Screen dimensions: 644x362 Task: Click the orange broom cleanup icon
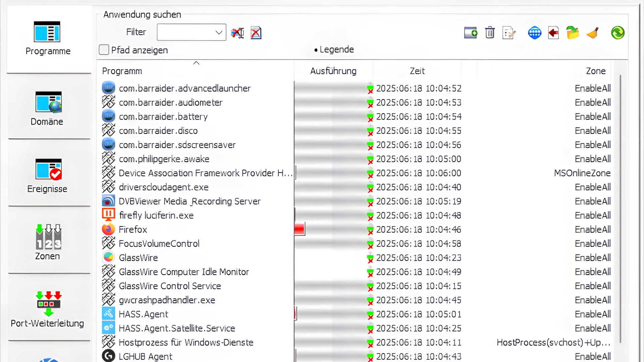coord(593,33)
